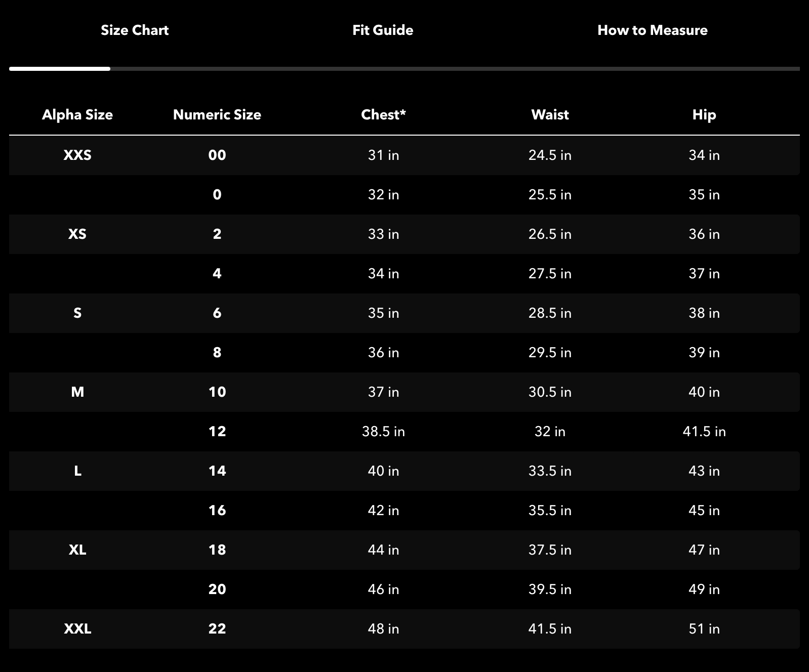809x672 pixels.
Task: Open the Size Chart tab
Action: 135,30
